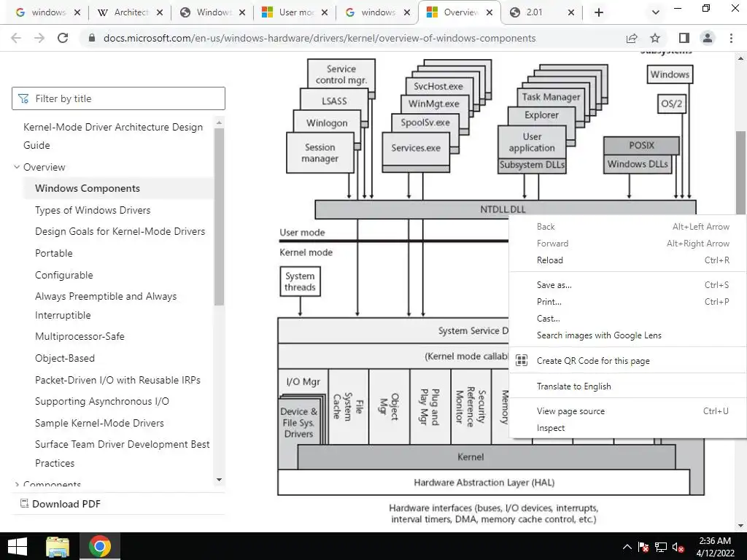
Task: Choose Search images with Google Lens
Action: pos(627,335)
